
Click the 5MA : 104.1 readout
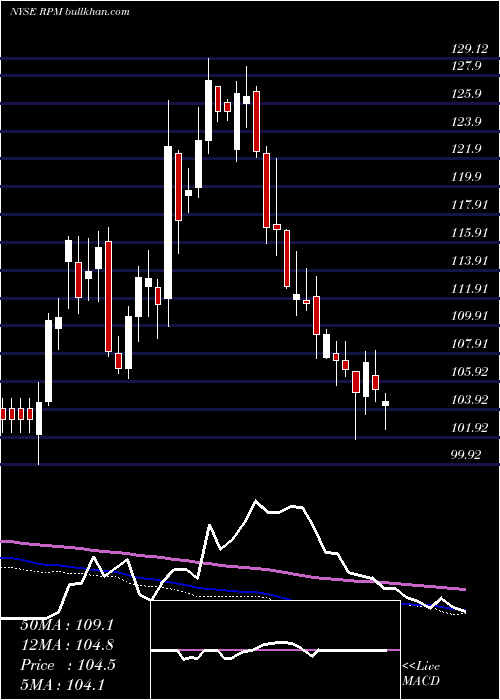coord(62,684)
